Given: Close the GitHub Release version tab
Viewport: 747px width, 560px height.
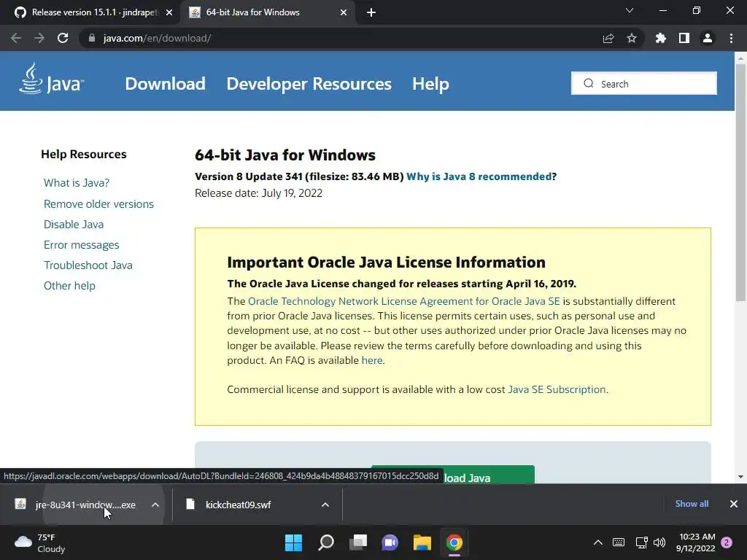Looking at the screenshot, I should click(x=169, y=12).
